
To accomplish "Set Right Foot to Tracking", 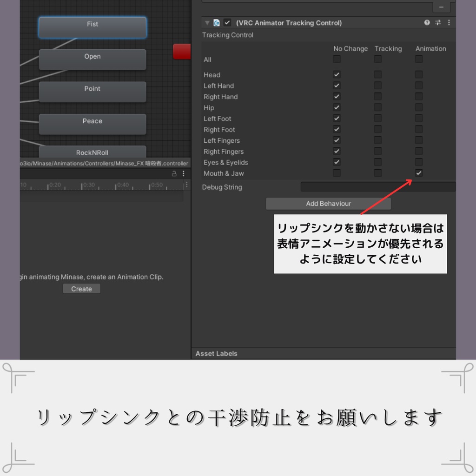I will pyautogui.click(x=377, y=129).
